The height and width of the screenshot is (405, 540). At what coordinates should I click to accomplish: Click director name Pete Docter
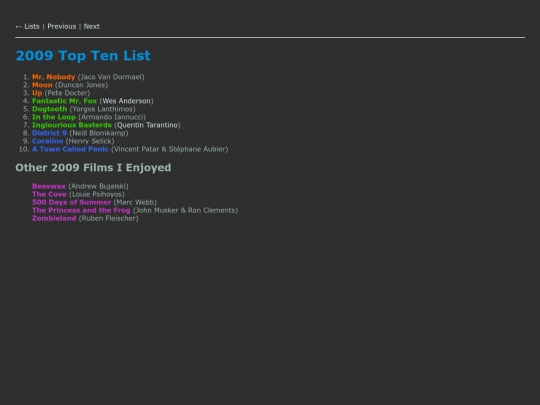67,93
